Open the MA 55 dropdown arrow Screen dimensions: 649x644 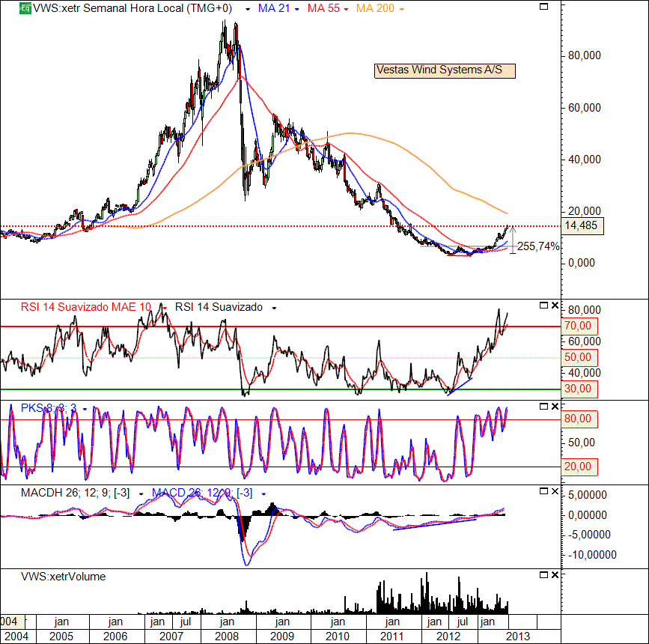(x=346, y=9)
